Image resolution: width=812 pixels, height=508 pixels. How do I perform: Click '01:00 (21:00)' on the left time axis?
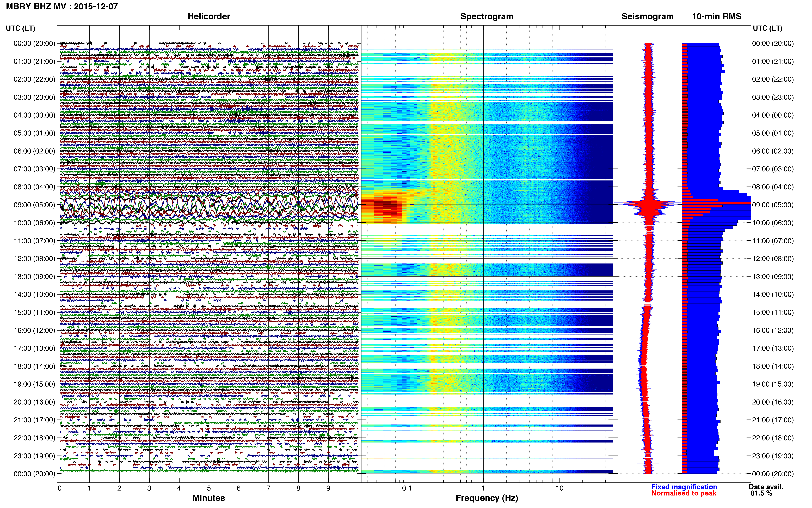coord(34,62)
